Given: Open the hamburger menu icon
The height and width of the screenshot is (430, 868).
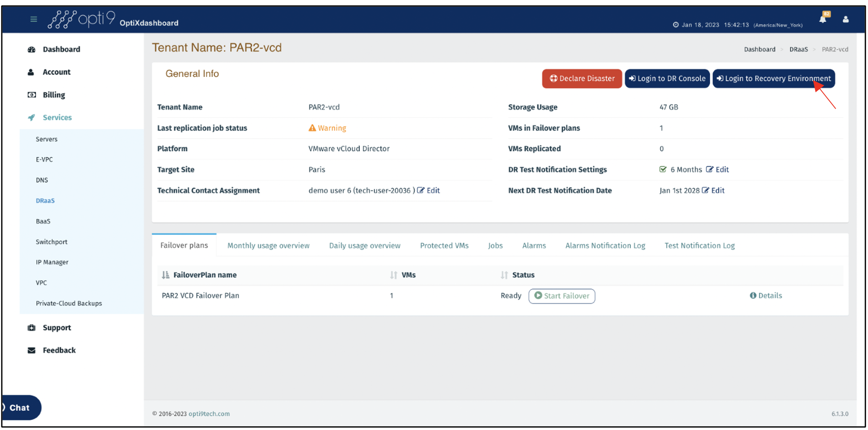Looking at the screenshot, I should tap(34, 19).
